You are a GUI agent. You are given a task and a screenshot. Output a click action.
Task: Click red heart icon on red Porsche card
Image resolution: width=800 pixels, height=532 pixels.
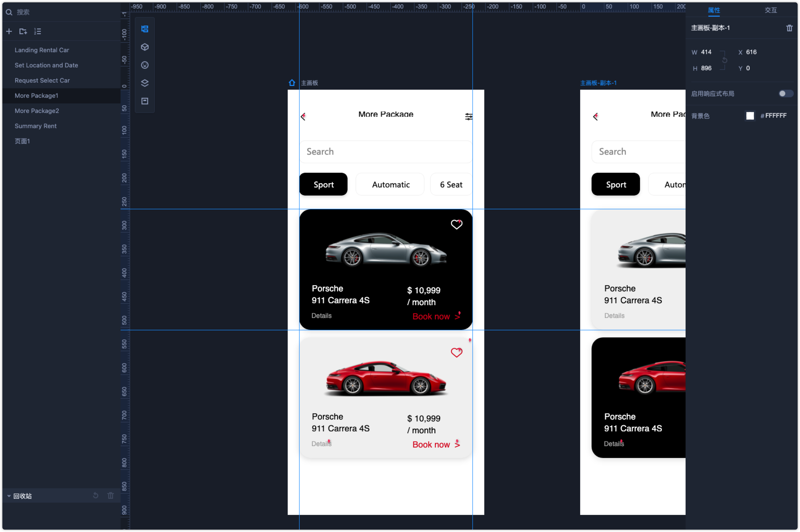point(456,353)
